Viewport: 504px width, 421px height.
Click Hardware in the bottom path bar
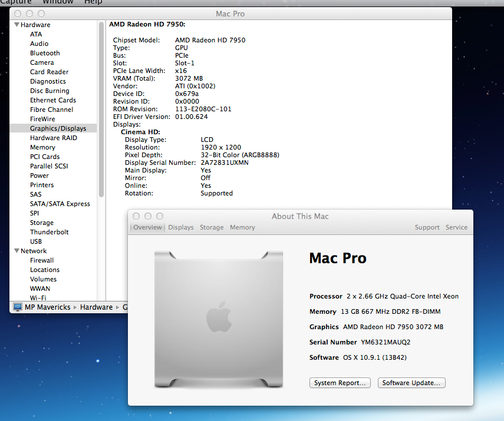pos(97,307)
